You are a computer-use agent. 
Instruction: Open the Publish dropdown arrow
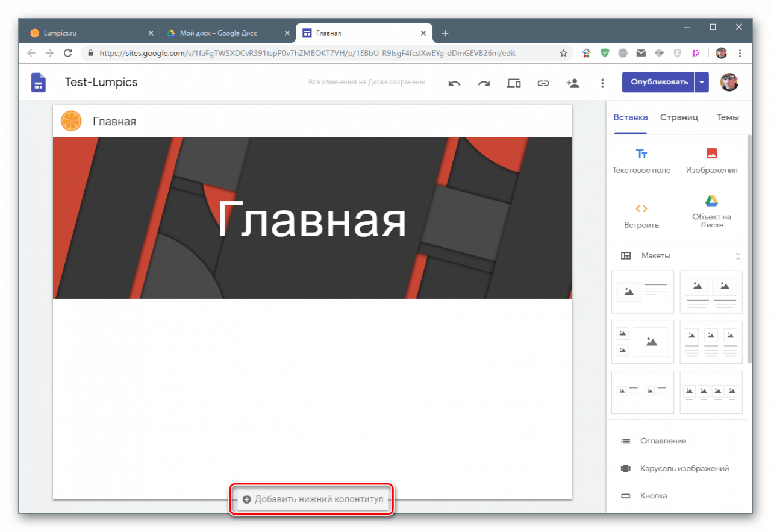(702, 83)
